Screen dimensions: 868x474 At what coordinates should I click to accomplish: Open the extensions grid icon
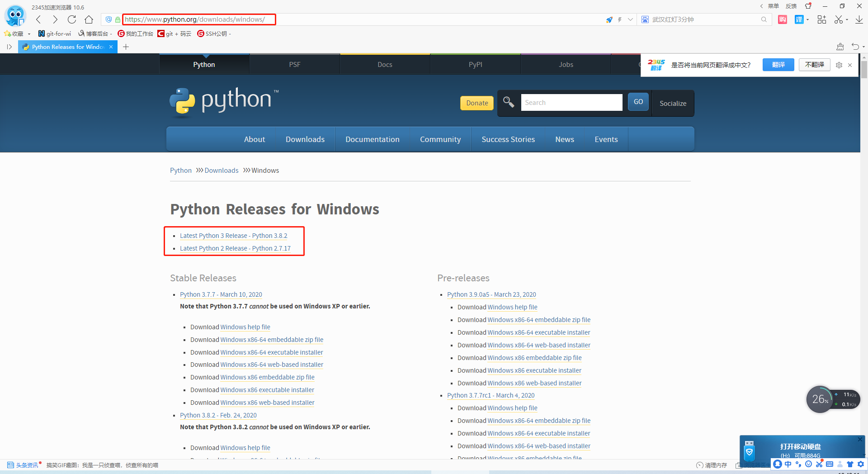pyautogui.click(x=822, y=19)
